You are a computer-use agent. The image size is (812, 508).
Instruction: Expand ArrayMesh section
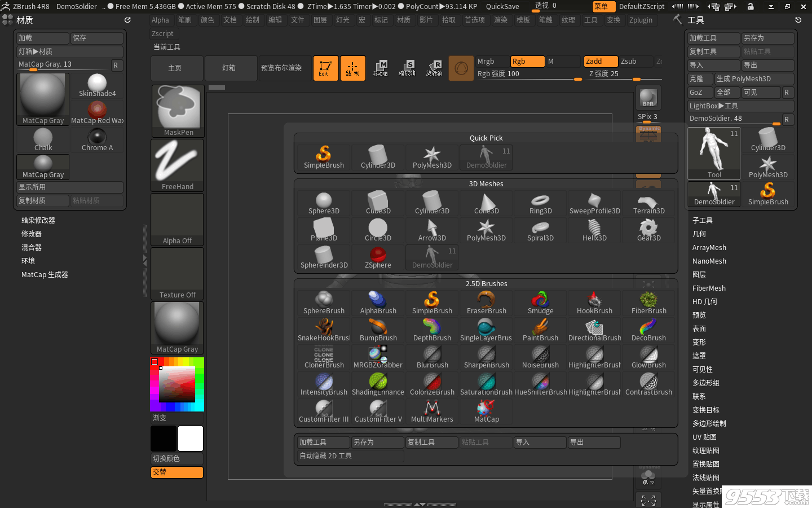[x=709, y=248]
